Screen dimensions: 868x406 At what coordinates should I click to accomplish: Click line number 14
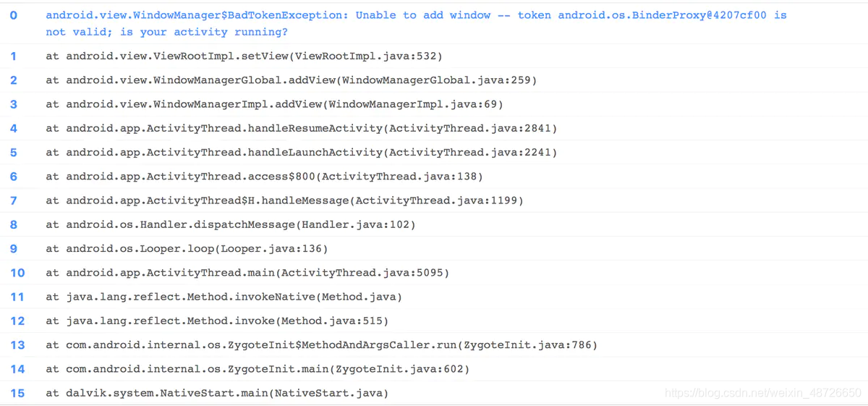[17, 369]
